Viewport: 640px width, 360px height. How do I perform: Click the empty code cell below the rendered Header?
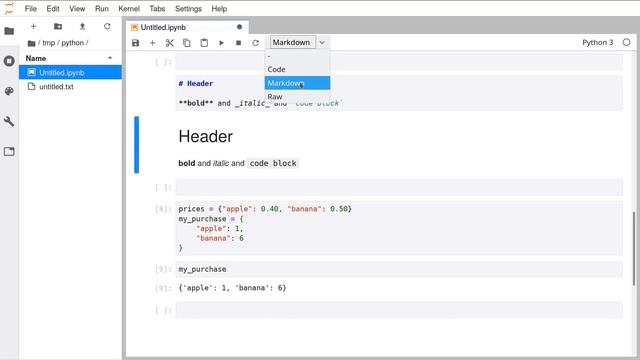coord(399,187)
